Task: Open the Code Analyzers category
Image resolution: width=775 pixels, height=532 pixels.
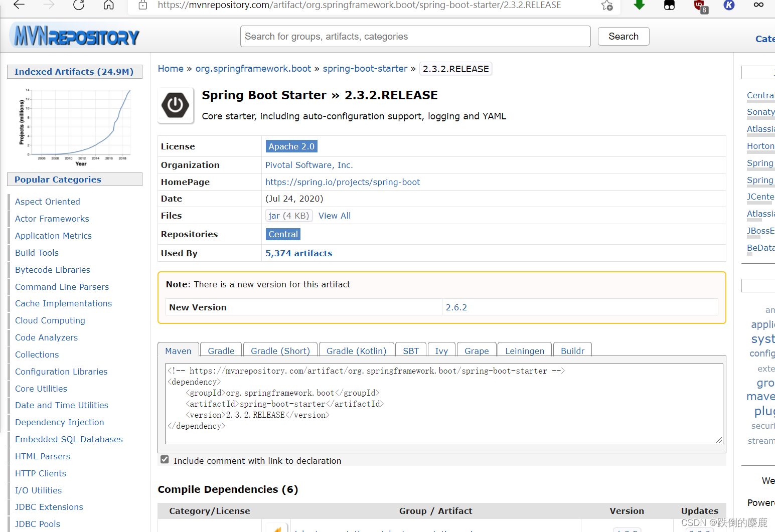Action: [46, 337]
